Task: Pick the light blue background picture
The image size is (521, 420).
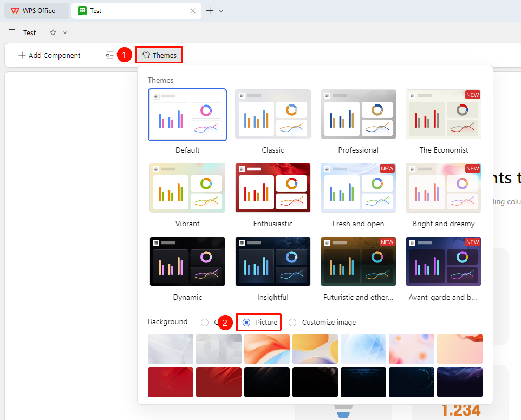Action: (x=363, y=349)
